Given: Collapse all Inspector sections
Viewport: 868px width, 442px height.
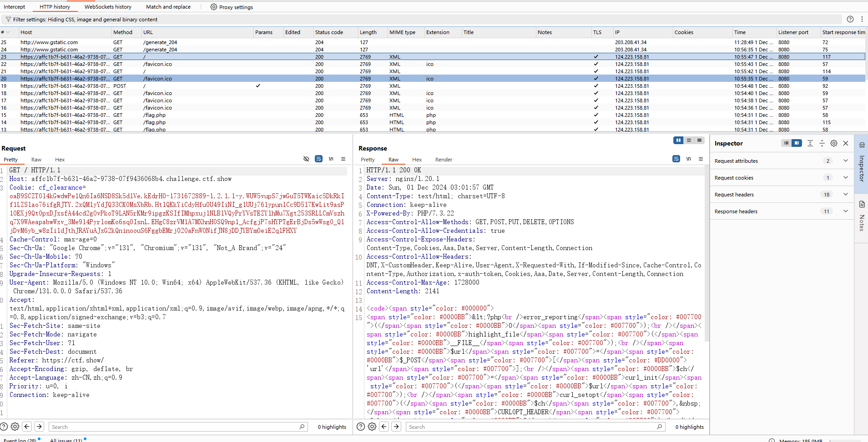Looking at the screenshot, I should (822, 143).
